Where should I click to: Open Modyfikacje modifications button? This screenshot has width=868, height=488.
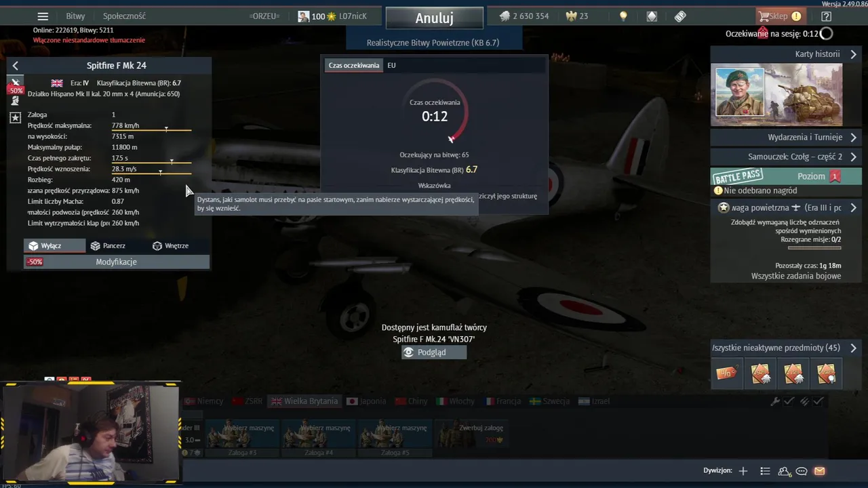click(x=117, y=262)
